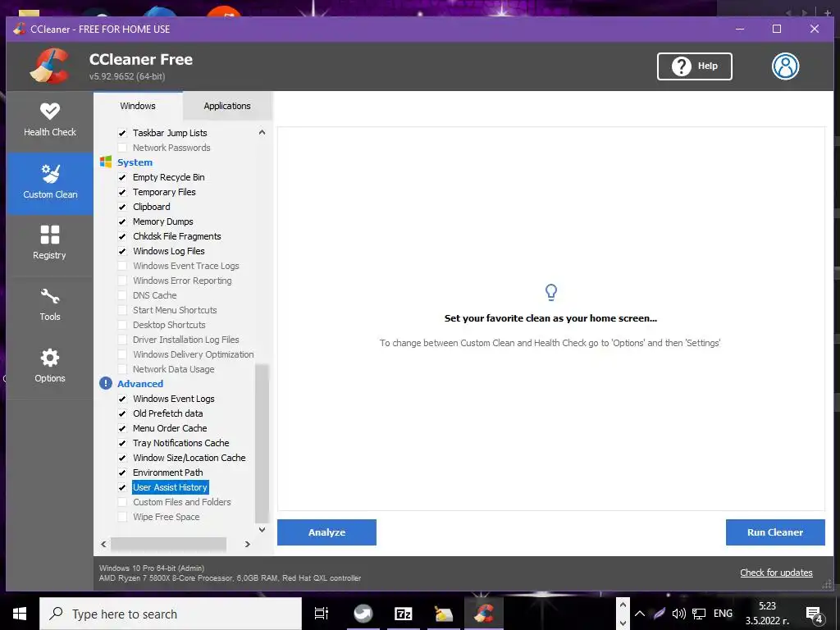Image resolution: width=840 pixels, height=630 pixels.
Task: Toggle Chkdsk File Fragments checkbox
Action: coord(122,236)
